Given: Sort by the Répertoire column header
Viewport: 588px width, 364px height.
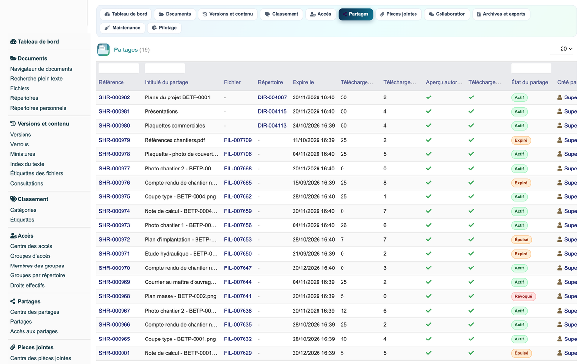Looking at the screenshot, I should pos(270,82).
